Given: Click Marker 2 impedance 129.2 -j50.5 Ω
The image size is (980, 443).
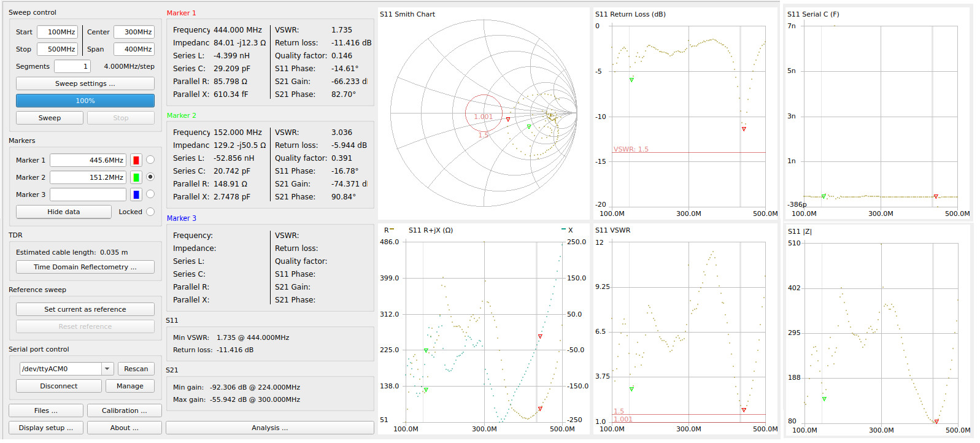Looking at the screenshot, I should (240, 145).
